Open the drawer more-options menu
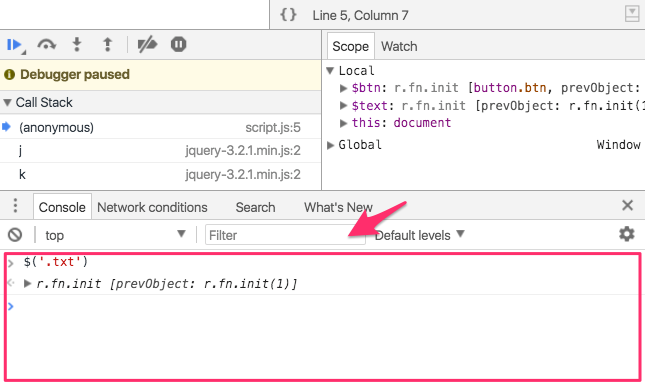This screenshot has width=645, height=388. [15, 205]
